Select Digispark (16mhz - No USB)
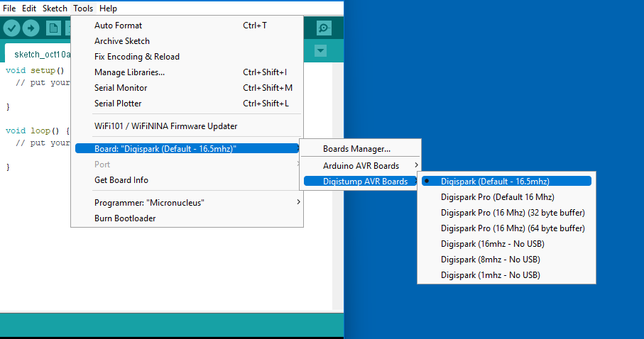The width and height of the screenshot is (644, 339). coord(506,244)
